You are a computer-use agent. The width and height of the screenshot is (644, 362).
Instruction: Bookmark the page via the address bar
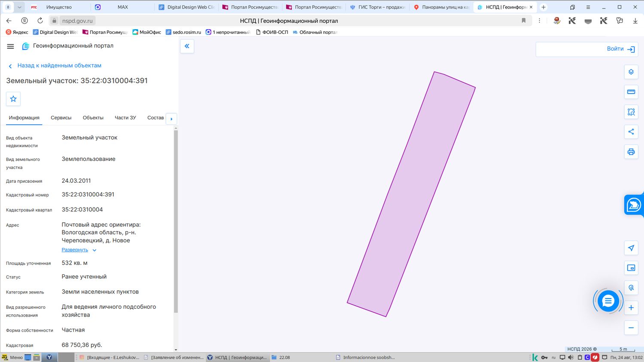pyautogui.click(x=523, y=21)
